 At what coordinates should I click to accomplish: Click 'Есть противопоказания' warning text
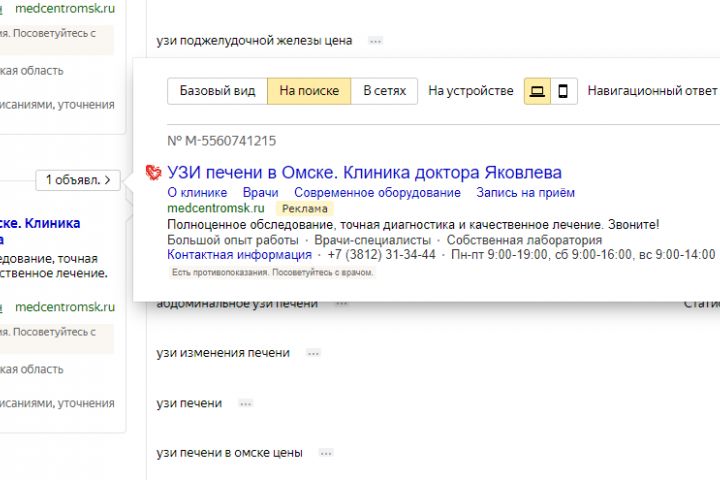point(272,272)
